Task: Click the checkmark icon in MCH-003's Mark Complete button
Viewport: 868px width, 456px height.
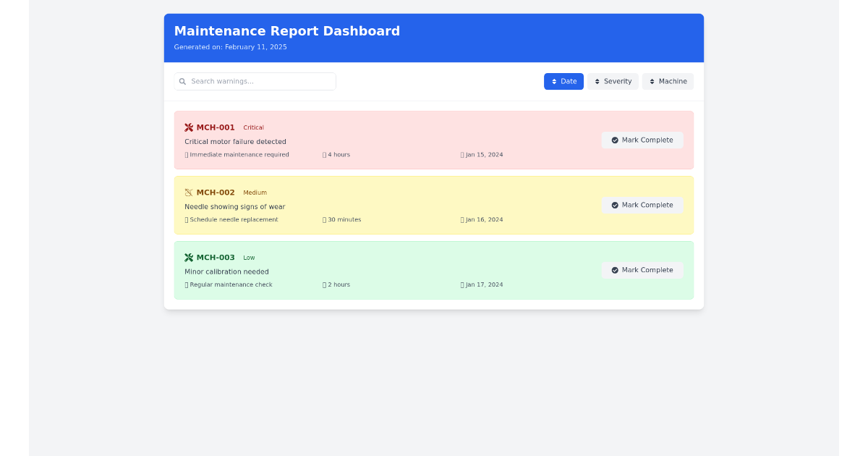Action: [x=615, y=270]
